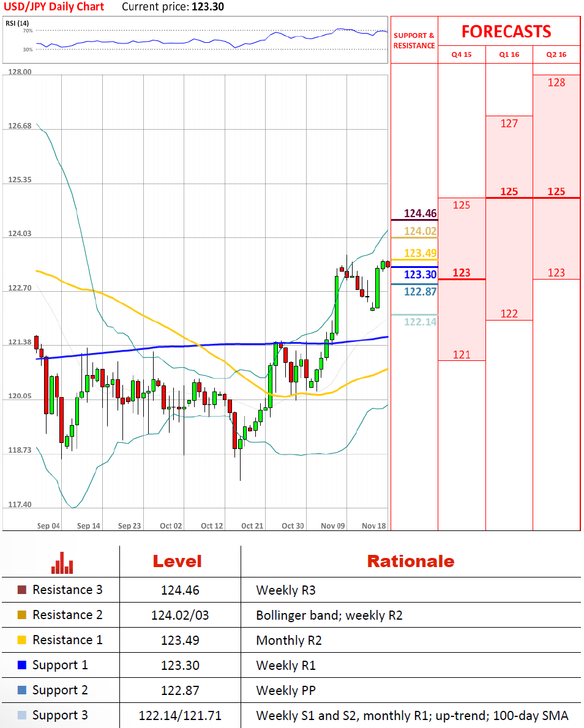The height and width of the screenshot is (728, 584).
Task: Click the 'Sep 04' date axis label
Action: pos(48,526)
